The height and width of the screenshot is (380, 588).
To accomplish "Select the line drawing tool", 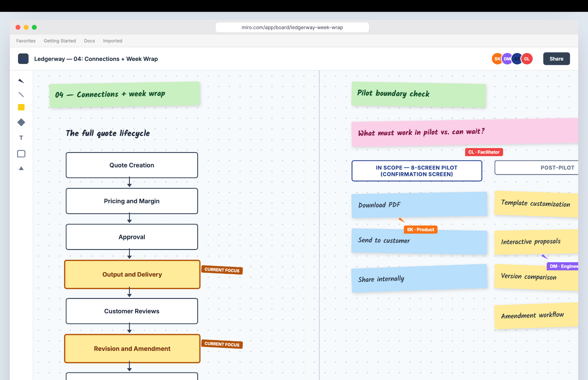I will pos(21,95).
